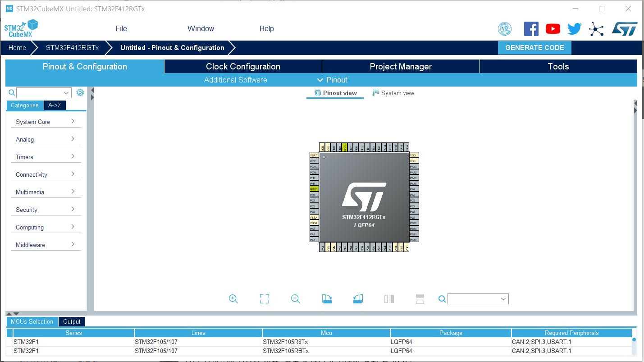Expand the Middleware category
The image size is (644, 362).
pyautogui.click(x=46, y=245)
